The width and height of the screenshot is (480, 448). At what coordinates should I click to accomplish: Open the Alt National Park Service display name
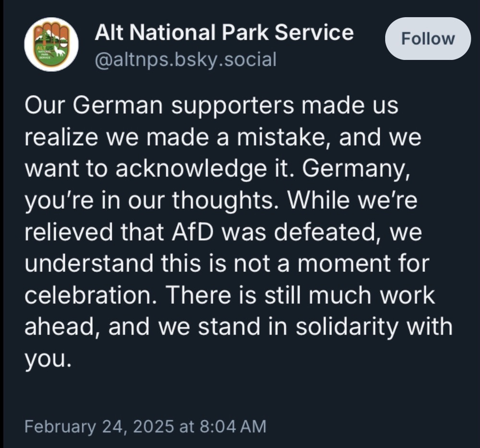(224, 33)
